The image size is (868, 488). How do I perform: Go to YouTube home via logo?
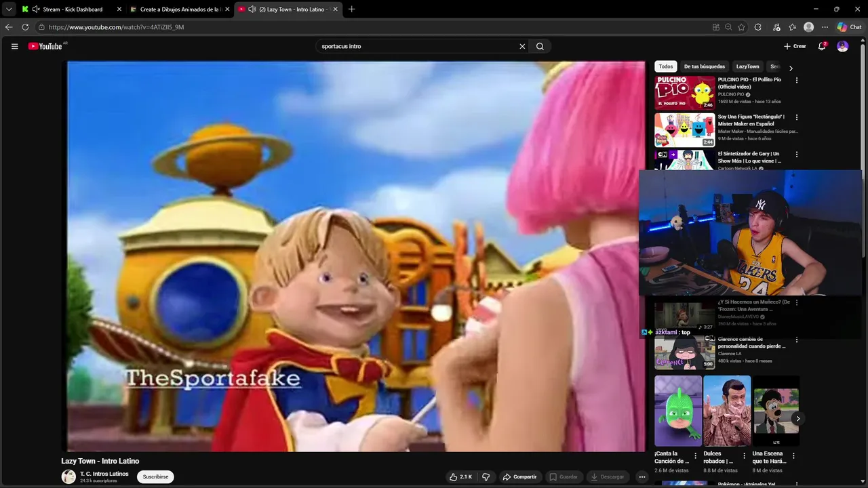45,46
